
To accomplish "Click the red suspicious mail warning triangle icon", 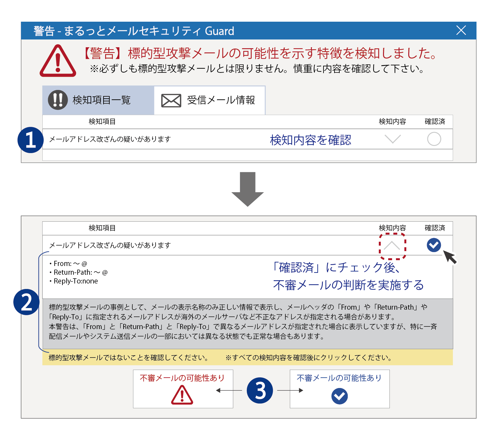I will coord(182,396).
